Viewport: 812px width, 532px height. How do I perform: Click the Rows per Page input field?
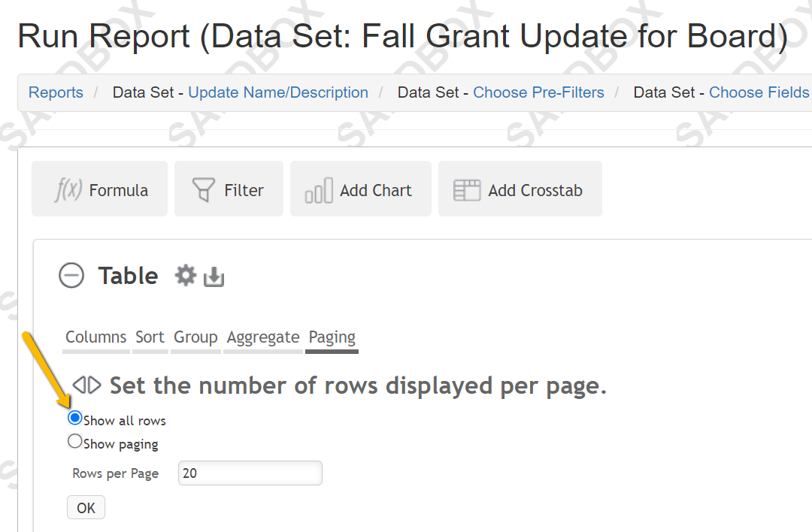250,473
